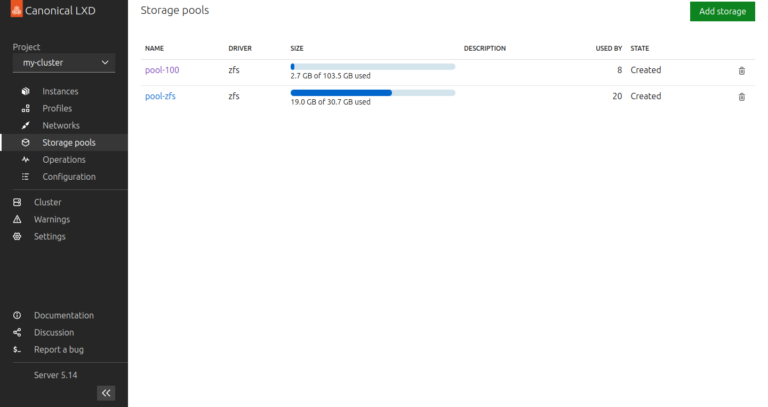Click the Canonical LXD logo icon

(x=16, y=9)
